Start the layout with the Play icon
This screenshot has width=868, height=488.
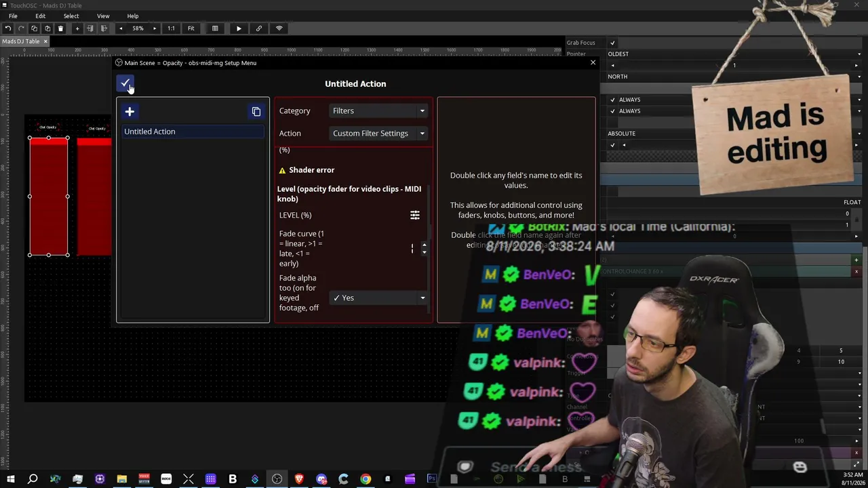239,28
